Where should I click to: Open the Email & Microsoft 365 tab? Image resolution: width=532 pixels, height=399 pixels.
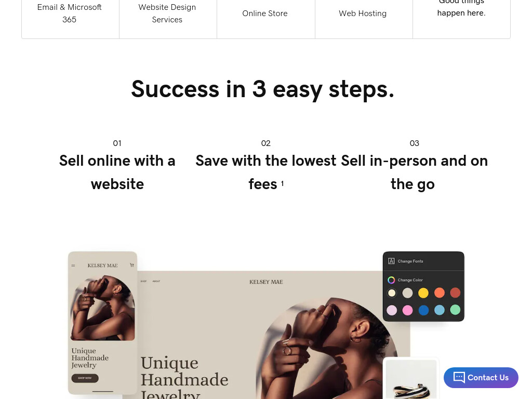click(x=69, y=13)
